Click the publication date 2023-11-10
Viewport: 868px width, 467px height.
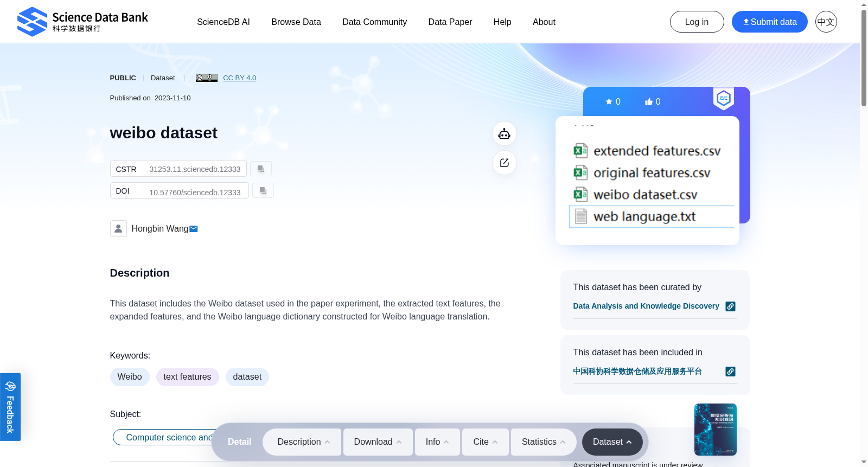point(173,98)
